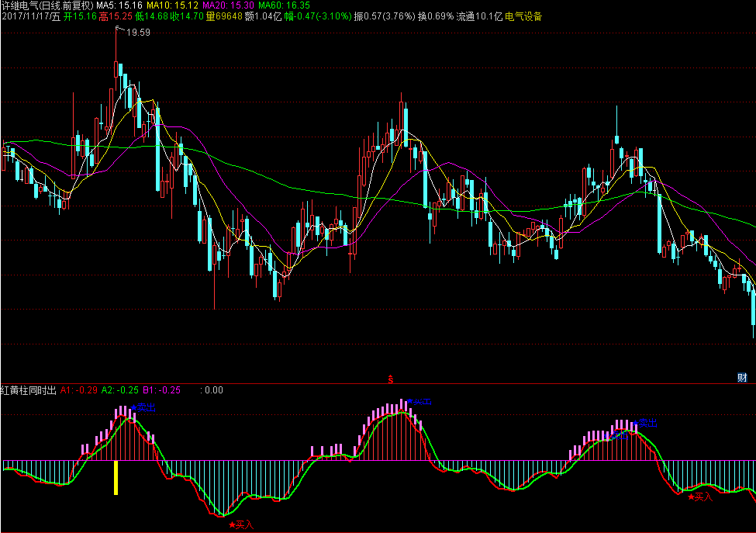Click the high price 高15.25
The image size is (756, 533).
point(116,17)
